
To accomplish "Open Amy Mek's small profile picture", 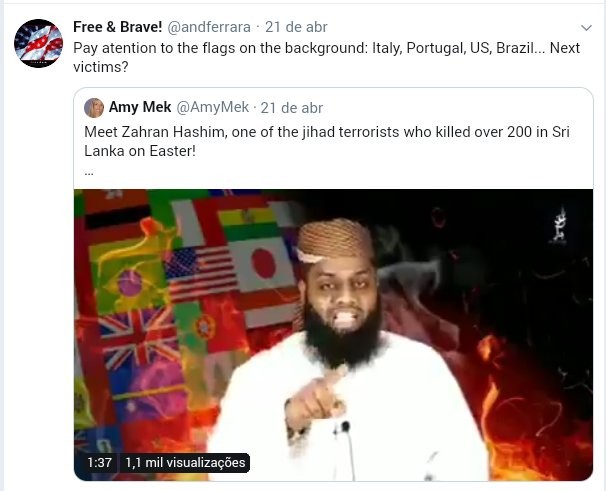I will tap(94, 108).
